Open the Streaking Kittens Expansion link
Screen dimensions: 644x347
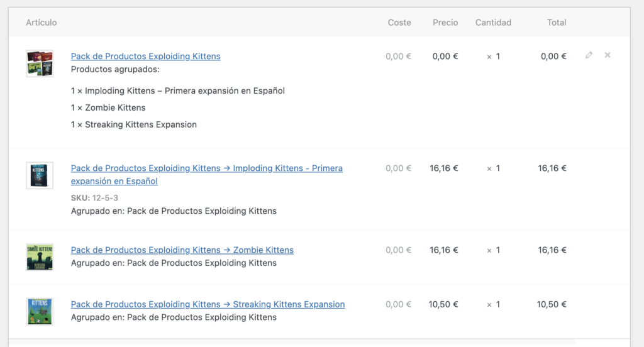(x=208, y=304)
